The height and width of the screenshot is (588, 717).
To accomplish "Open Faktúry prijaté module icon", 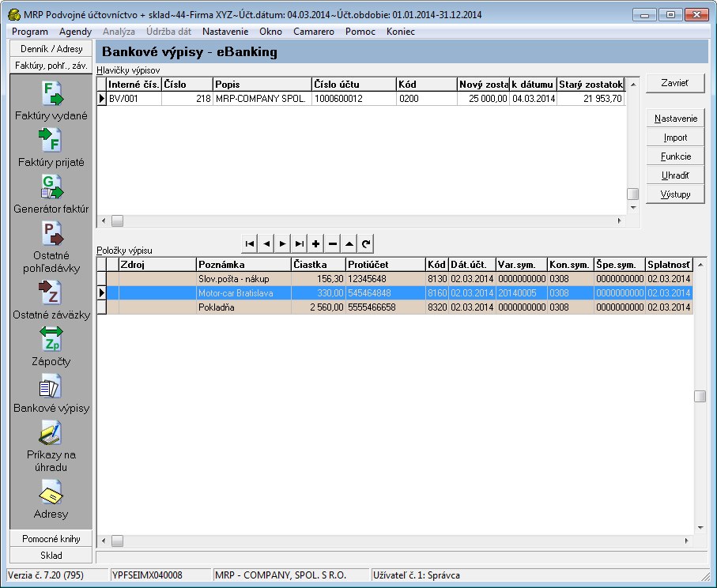I will [x=51, y=140].
